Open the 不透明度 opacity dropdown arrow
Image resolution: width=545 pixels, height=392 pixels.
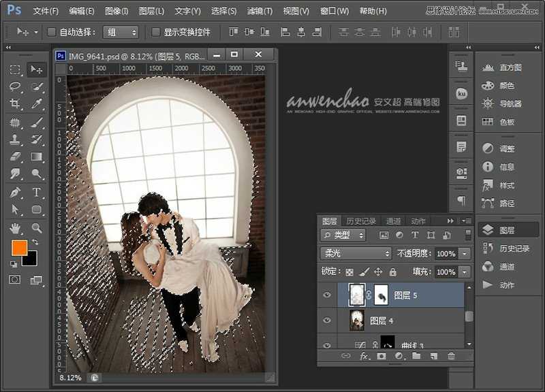coord(465,253)
